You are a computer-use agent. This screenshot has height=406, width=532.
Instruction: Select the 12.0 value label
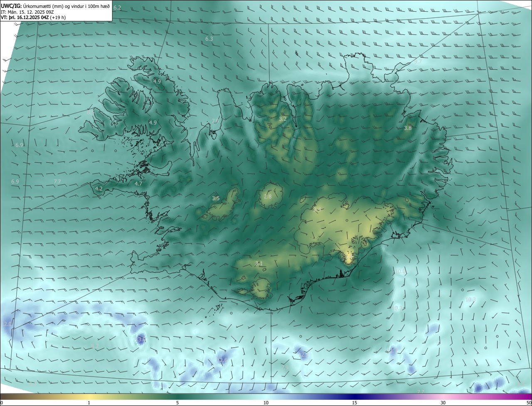(7, 324)
